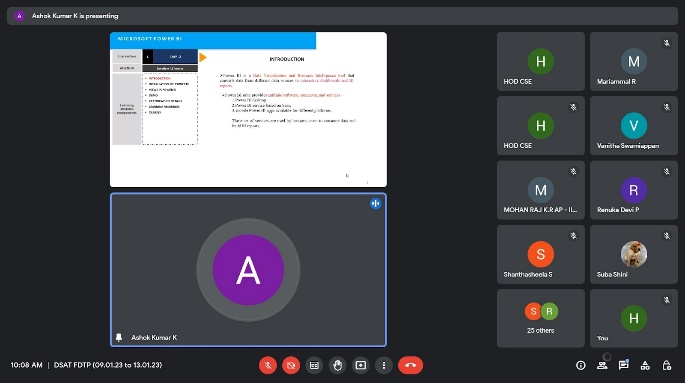Toggle closed captions
This screenshot has height=383, width=685.
tap(314, 365)
